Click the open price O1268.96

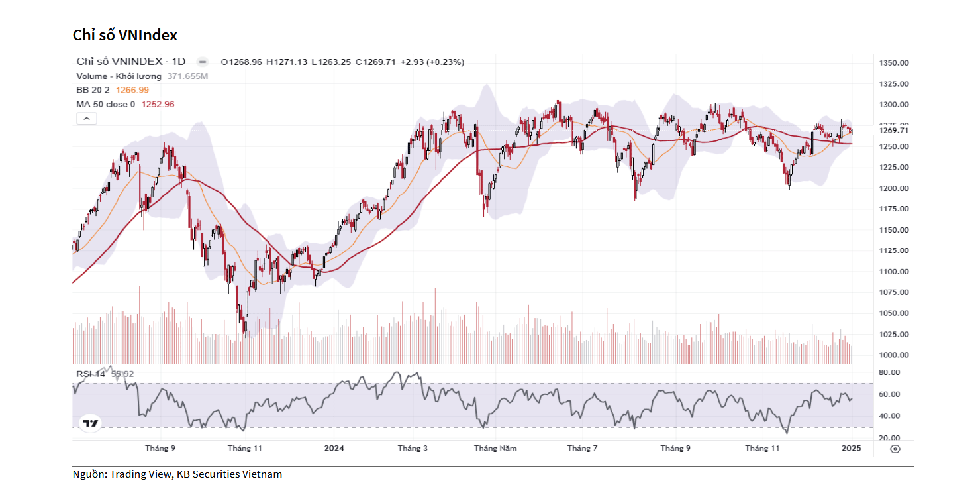pos(242,62)
